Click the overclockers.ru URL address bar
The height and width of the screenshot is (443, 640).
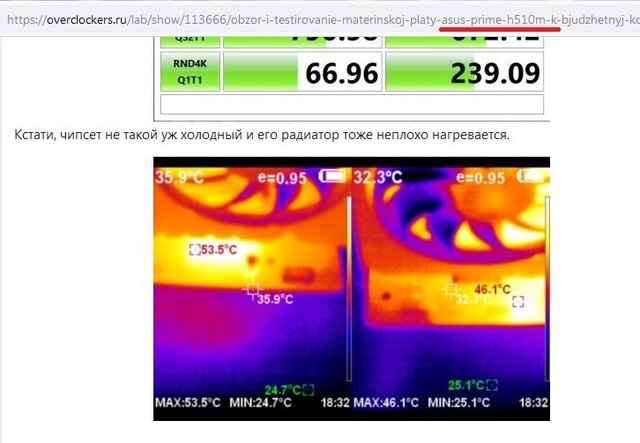[x=320, y=19]
